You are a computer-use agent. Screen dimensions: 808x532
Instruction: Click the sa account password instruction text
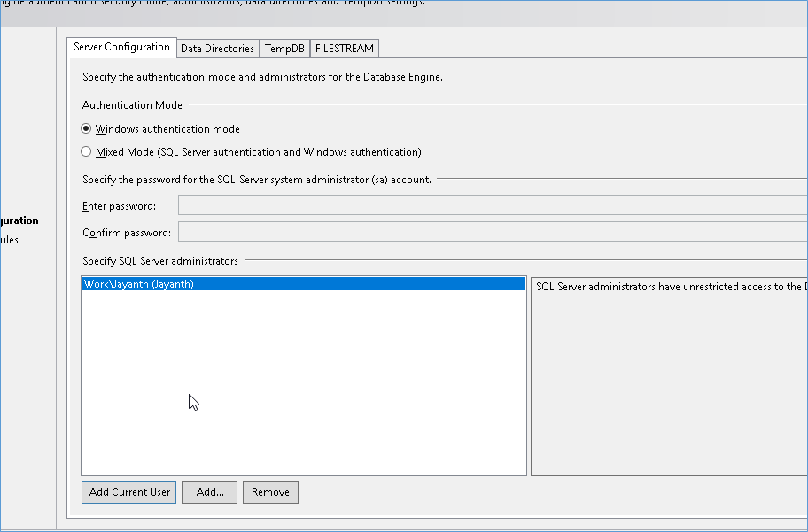click(257, 180)
